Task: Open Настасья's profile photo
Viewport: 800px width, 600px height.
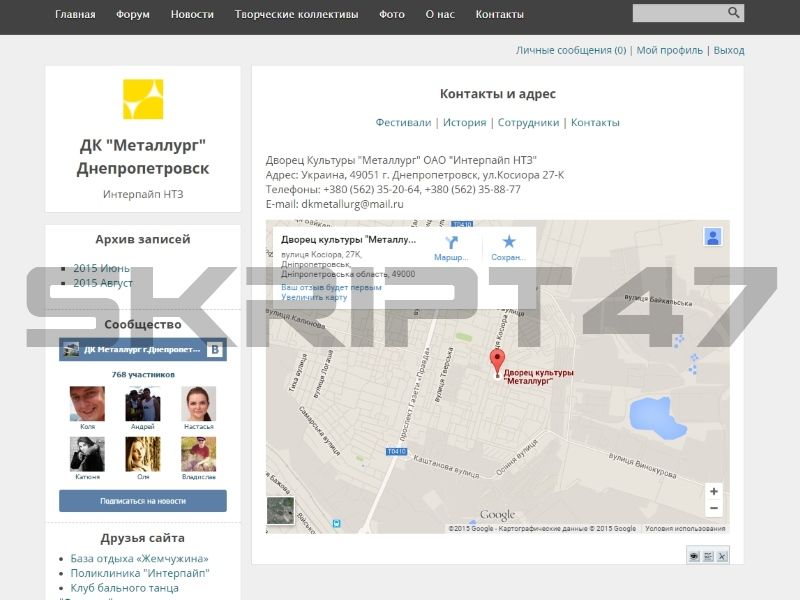Action: [x=198, y=404]
